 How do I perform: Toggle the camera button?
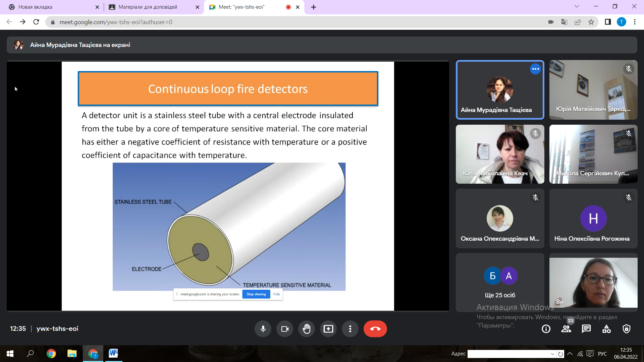[285, 329]
